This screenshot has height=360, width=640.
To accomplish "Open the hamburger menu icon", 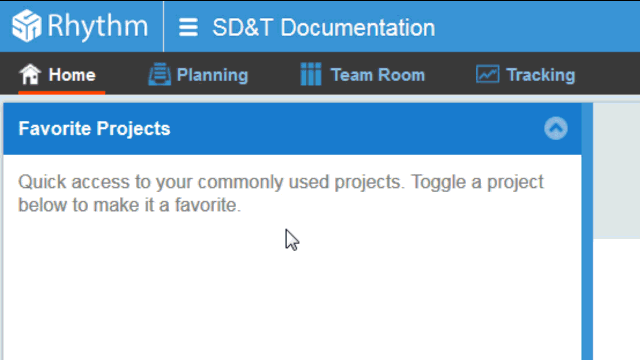I will 188,27.
